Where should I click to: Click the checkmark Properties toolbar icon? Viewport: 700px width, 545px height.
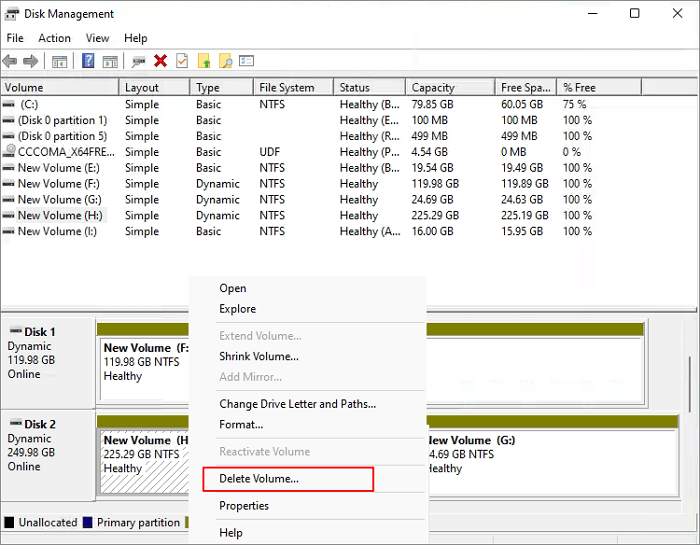pos(181,62)
